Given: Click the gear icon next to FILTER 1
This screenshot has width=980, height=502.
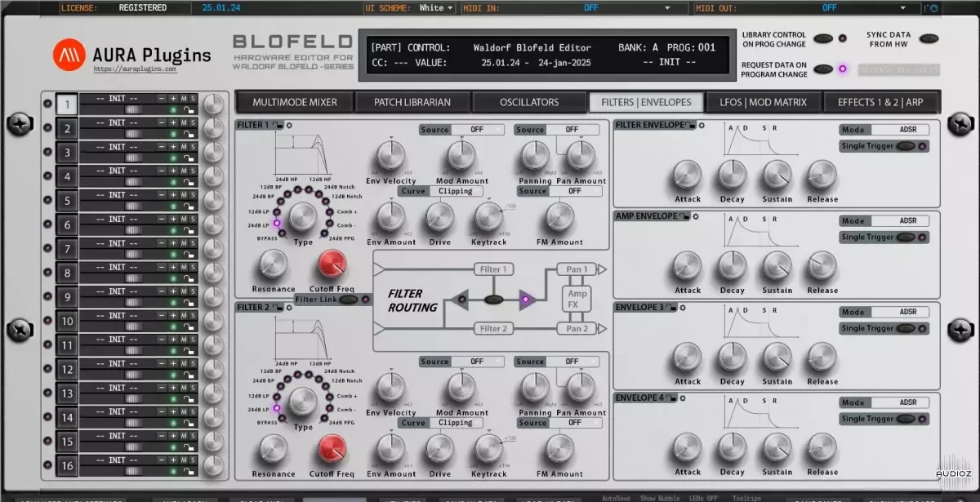Looking at the screenshot, I should pos(290,124).
